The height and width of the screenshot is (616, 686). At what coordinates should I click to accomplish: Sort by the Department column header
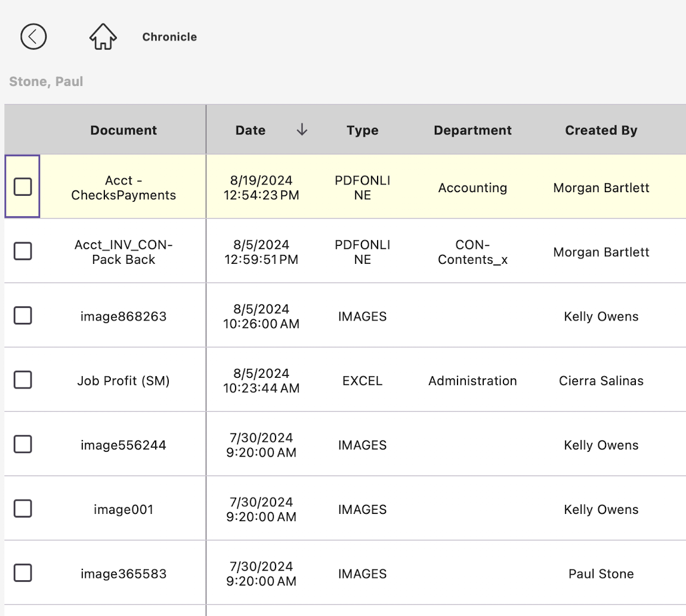coord(472,130)
